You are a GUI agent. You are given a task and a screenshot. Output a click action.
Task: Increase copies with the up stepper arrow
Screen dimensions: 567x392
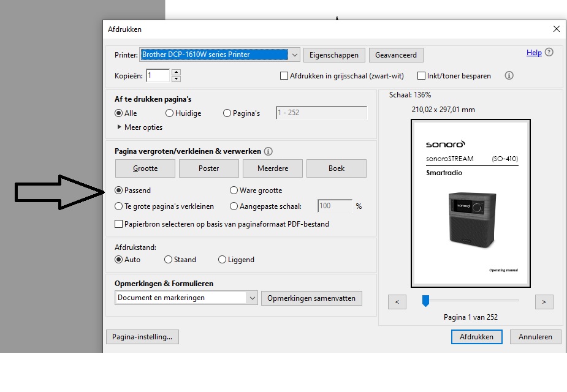pyautogui.click(x=177, y=72)
